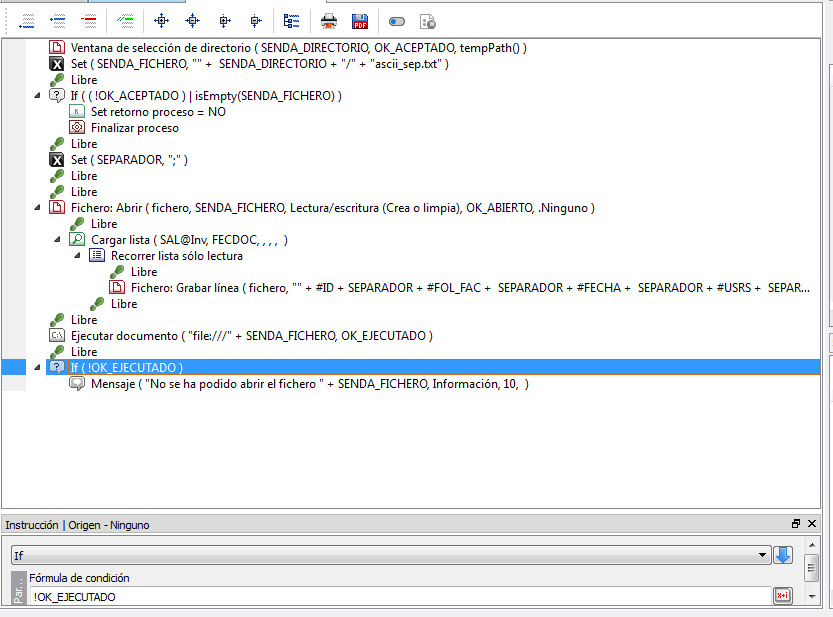Select the Set SEPARADOR instruction
Viewport: 833px width, 617px height.
coord(128,160)
